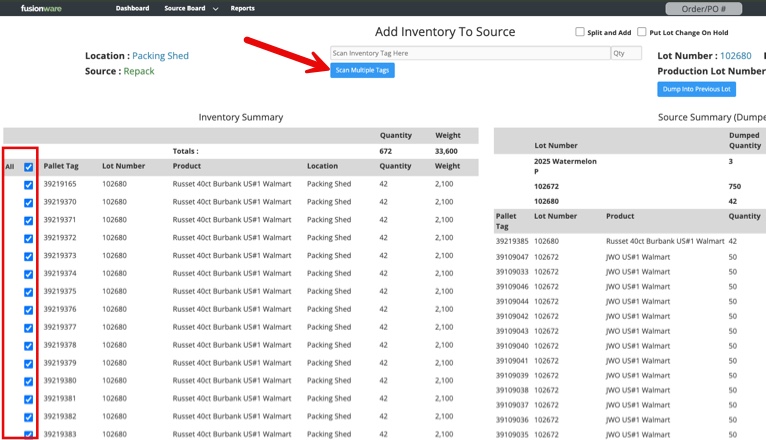Open the Reports menu item
766x440 pixels.
tap(242, 8)
